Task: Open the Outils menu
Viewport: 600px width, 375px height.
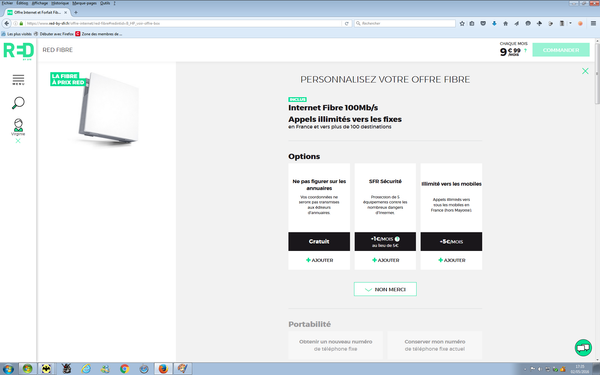Action: (105, 3)
